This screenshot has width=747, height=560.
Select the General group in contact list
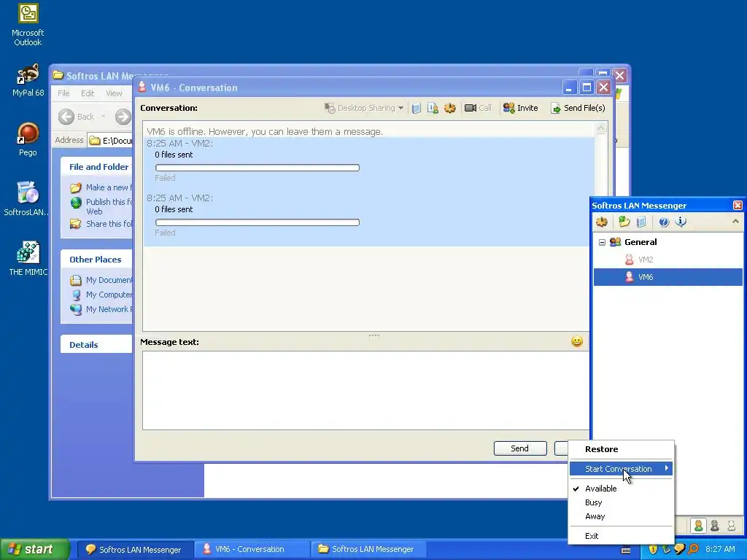click(640, 242)
